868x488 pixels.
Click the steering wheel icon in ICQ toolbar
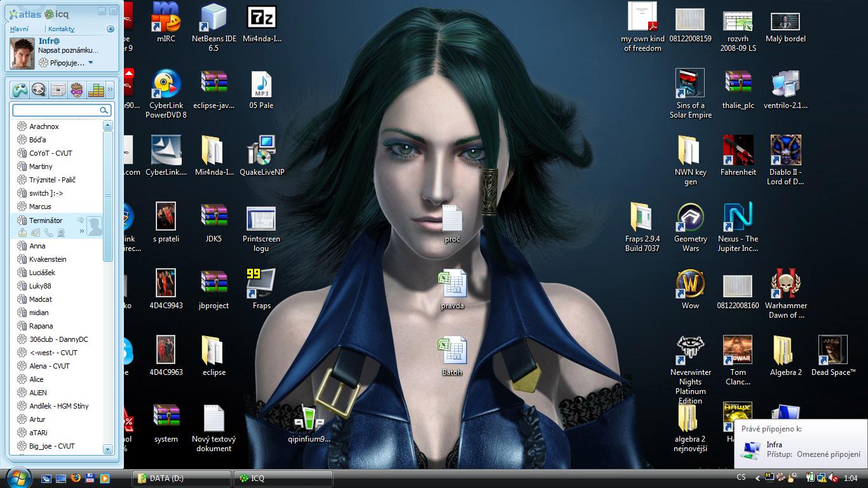(39, 90)
